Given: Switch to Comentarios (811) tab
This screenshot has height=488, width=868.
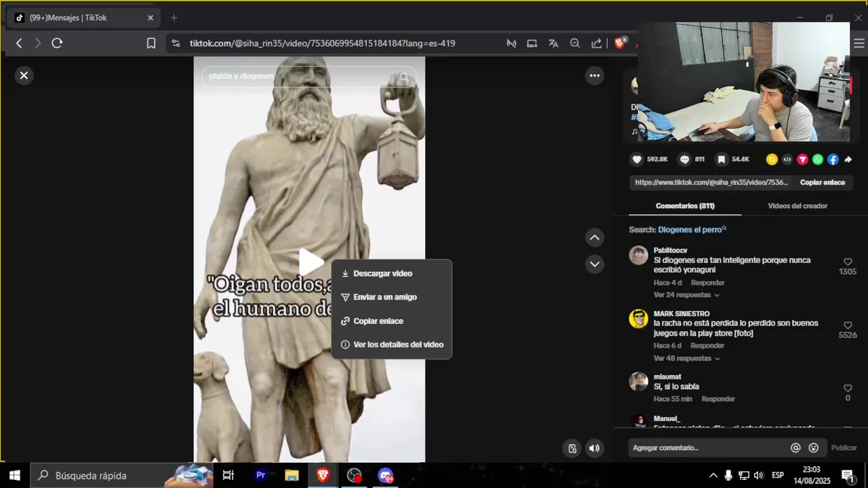Looking at the screenshot, I should (685, 206).
